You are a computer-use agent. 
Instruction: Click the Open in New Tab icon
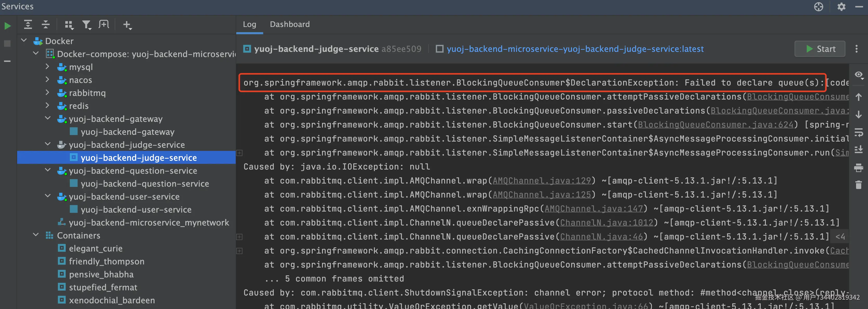(104, 24)
